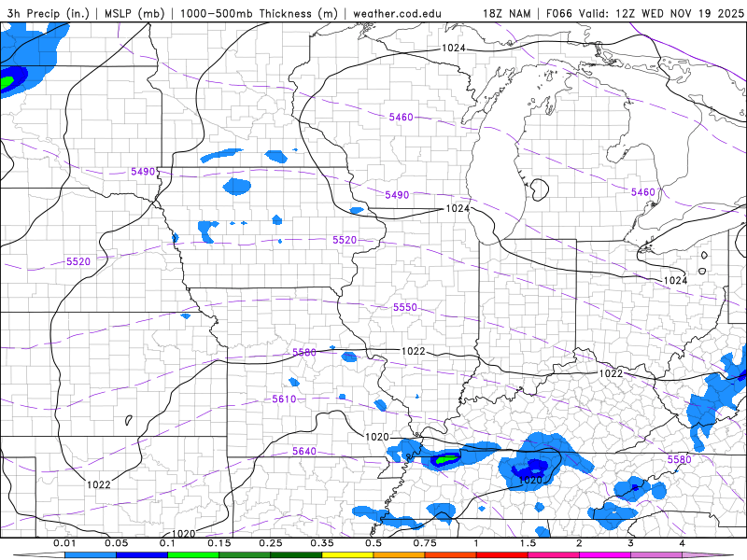Click the '5520' thickness label over Nebraska
The height and width of the screenshot is (560, 747).
(x=78, y=261)
